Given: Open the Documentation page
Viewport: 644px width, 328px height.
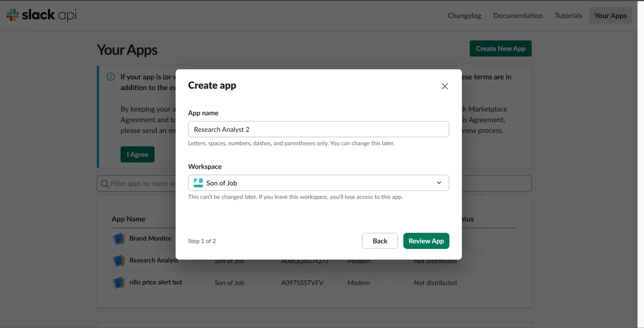Looking at the screenshot, I should tap(518, 15).
